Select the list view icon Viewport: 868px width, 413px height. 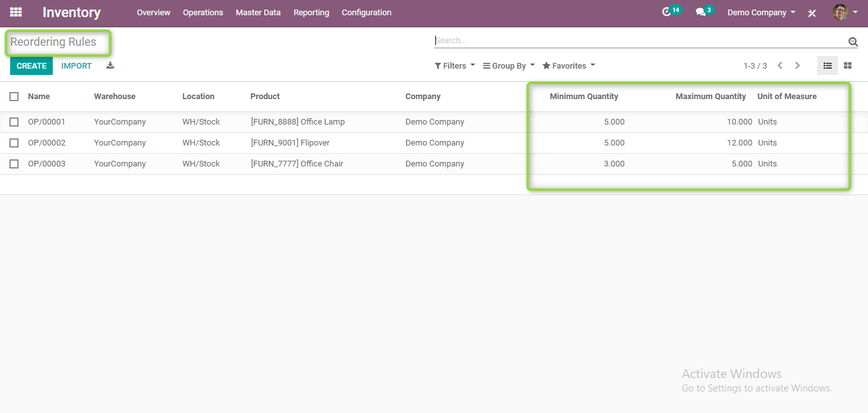click(827, 65)
